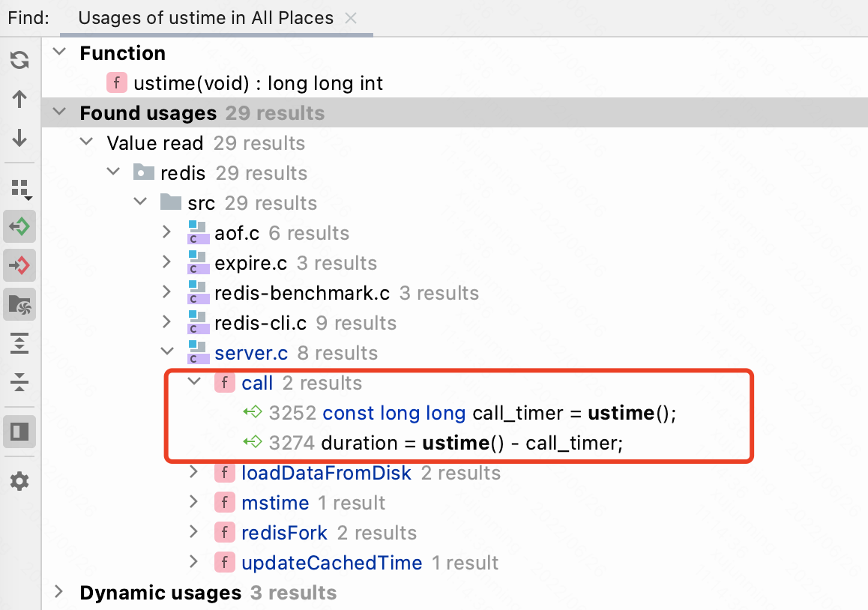The width and height of the screenshot is (868, 610).
Task: Click the redis-cli.c file icon
Action: tap(198, 322)
